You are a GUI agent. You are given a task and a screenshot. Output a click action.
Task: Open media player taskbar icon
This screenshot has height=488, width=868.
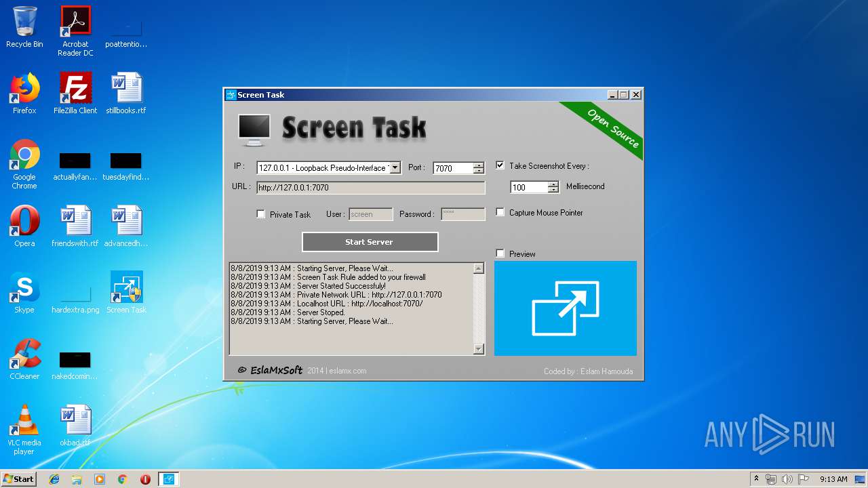click(x=100, y=479)
